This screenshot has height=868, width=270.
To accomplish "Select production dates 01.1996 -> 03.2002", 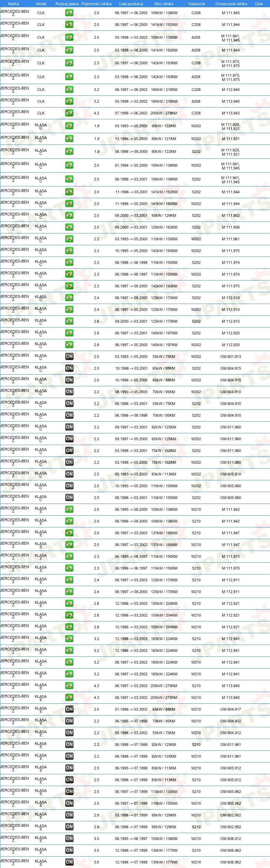I will click(x=131, y=709).
